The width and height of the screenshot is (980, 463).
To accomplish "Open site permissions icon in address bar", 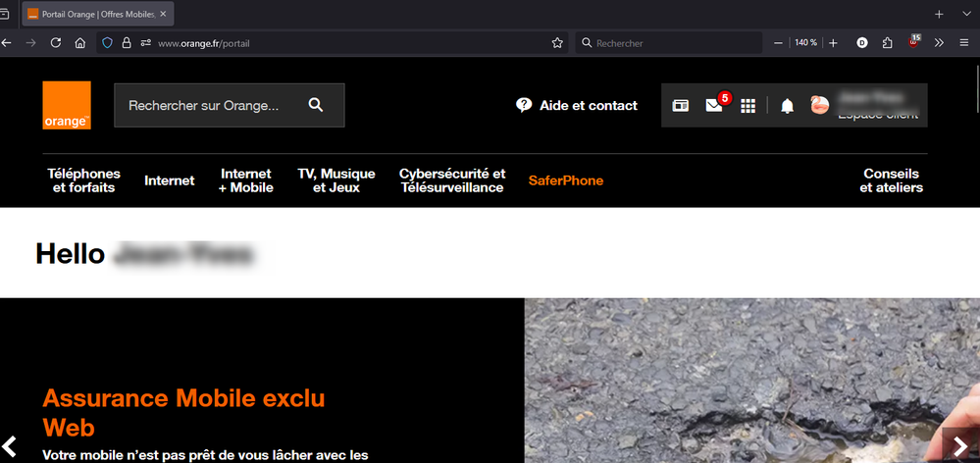I will [x=145, y=43].
